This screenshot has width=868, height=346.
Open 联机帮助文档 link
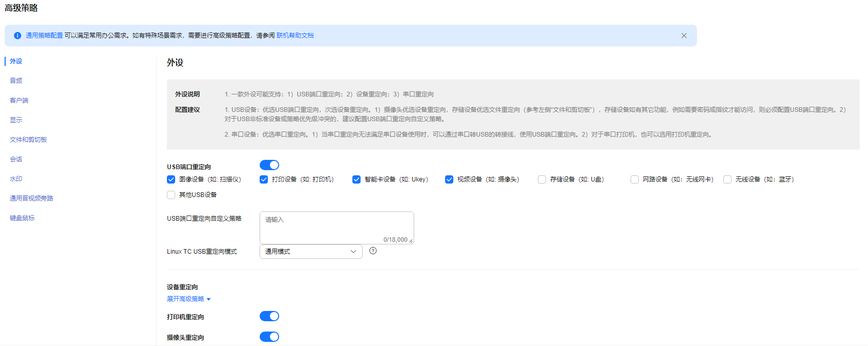[295, 36]
